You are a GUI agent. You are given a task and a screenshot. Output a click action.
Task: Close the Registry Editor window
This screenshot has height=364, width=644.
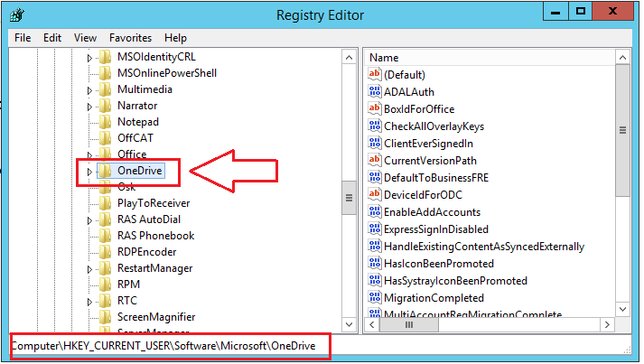tap(612, 12)
